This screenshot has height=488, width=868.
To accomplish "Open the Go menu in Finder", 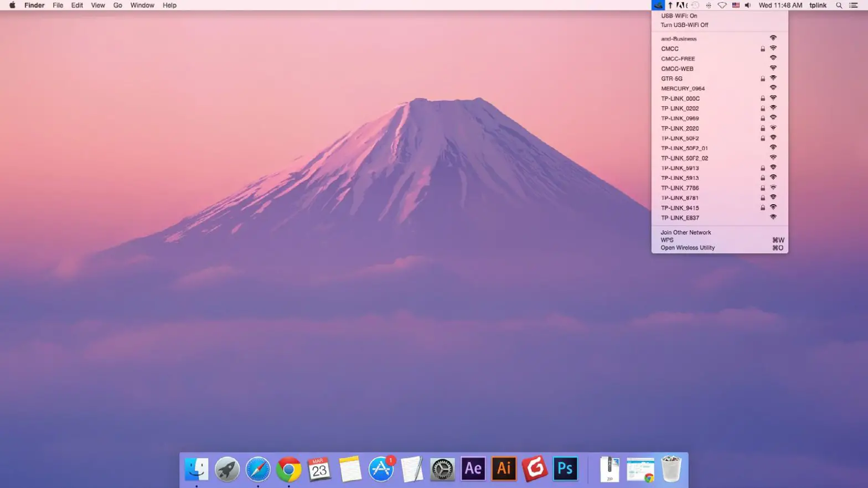I will [117, 6].
